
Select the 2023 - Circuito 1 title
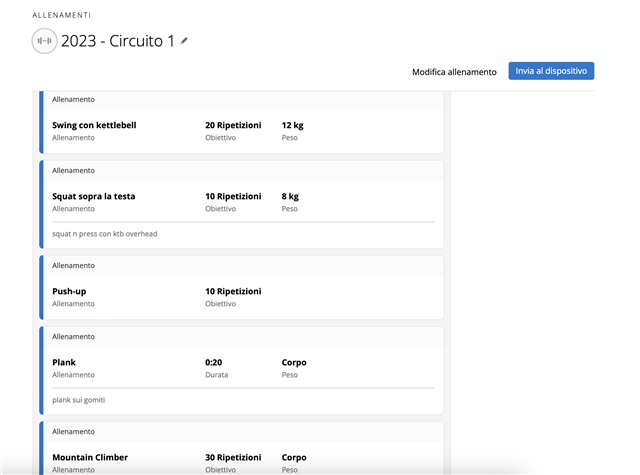[118, 41]
